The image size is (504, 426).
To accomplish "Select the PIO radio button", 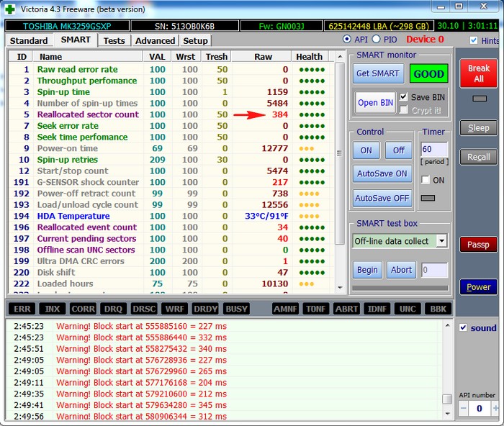I will coord(376,40).
